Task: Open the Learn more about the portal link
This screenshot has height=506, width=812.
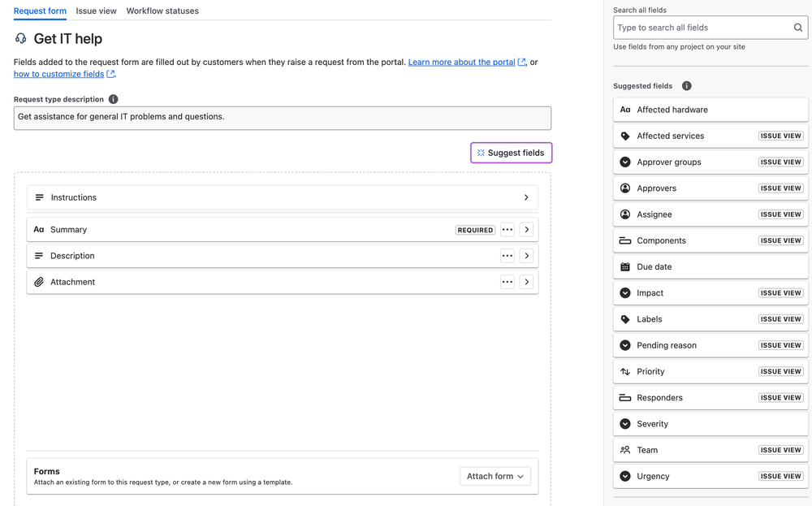Action: coord(461,63)
